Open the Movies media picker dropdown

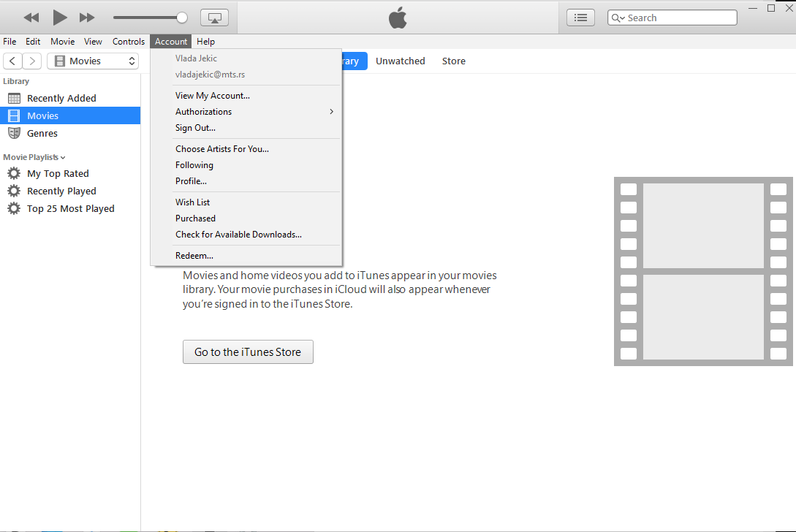pos(93,61)
